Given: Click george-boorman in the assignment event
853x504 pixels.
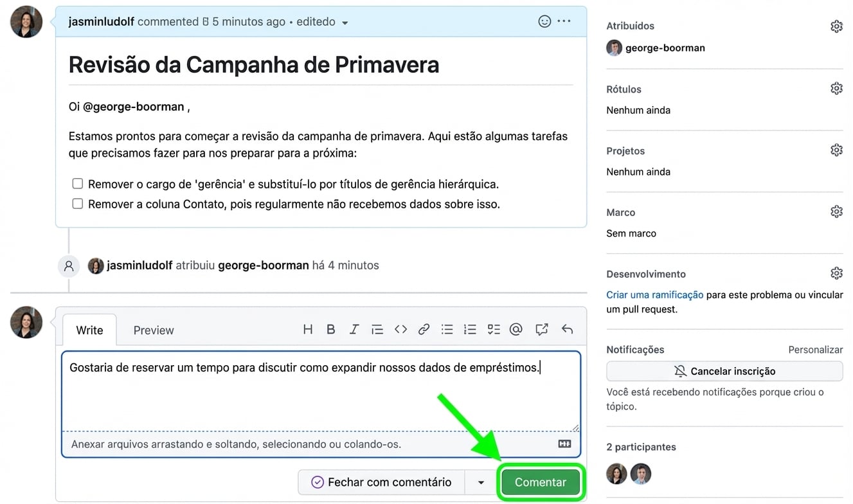Looking at the screenshot, I should (264, 265).
